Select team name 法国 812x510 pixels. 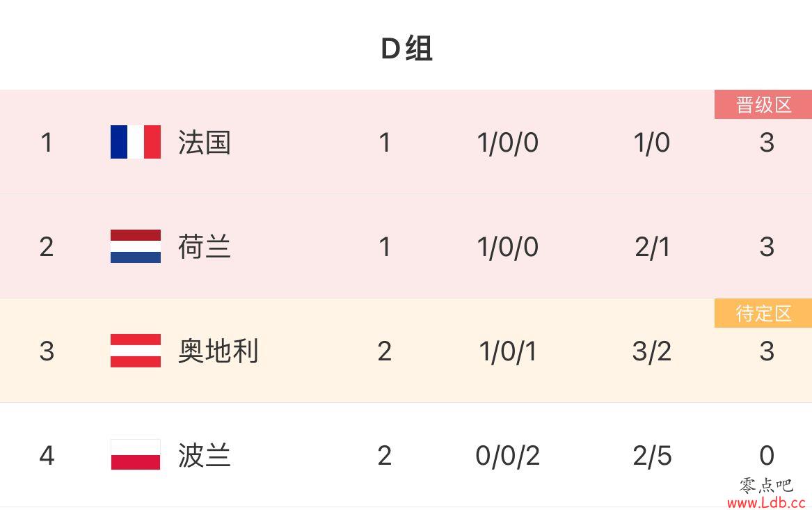204,143
